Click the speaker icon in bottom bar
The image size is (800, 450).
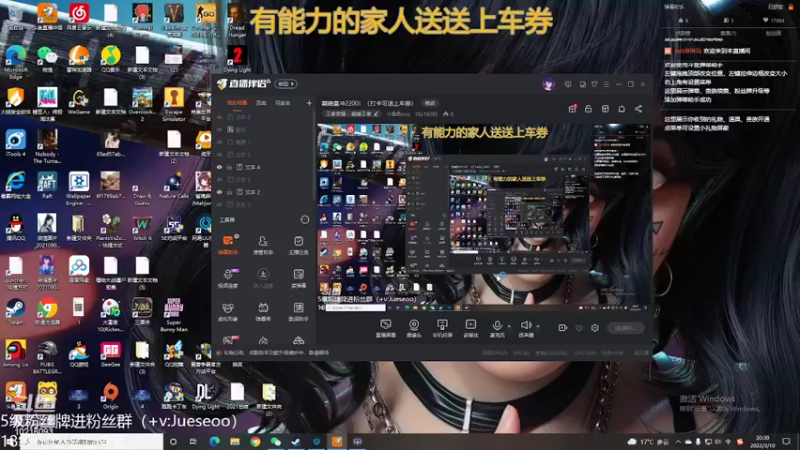click(526, 326)
